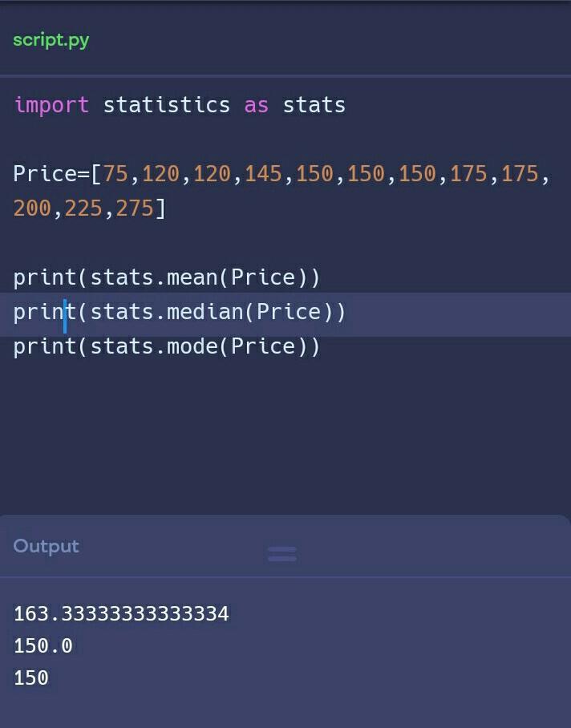The image size is (571, 728).
Task: Place cursor on the word statistics
Action: click(x=166, y=105)
